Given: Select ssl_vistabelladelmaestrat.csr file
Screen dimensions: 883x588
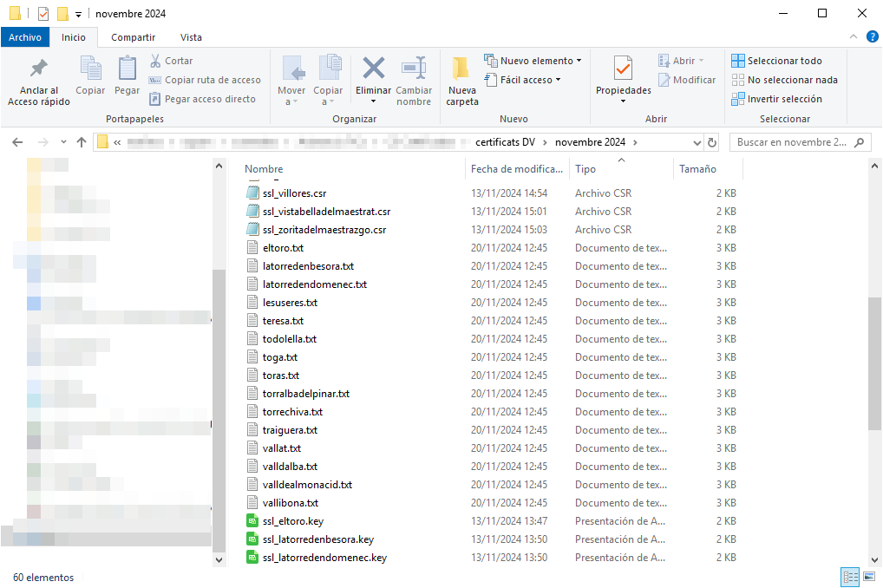Looking at the screenshot, I should click(x=326, y=212).
